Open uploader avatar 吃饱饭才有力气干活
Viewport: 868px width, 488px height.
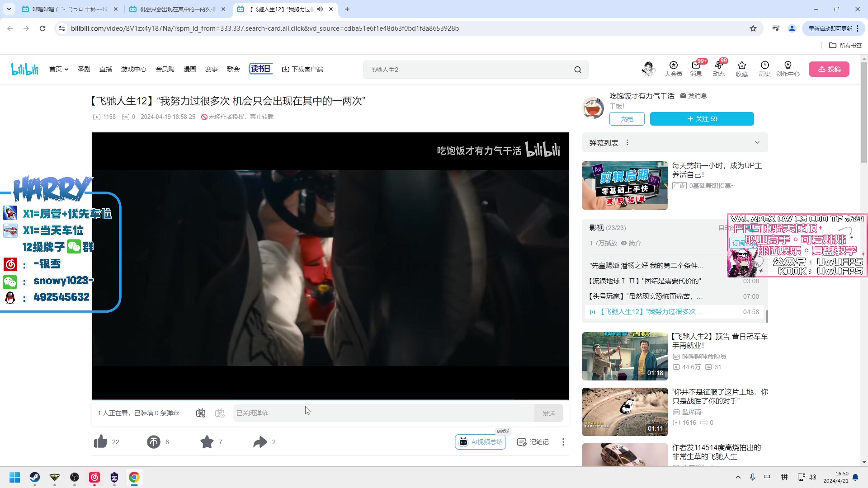[x=593, y=108]
